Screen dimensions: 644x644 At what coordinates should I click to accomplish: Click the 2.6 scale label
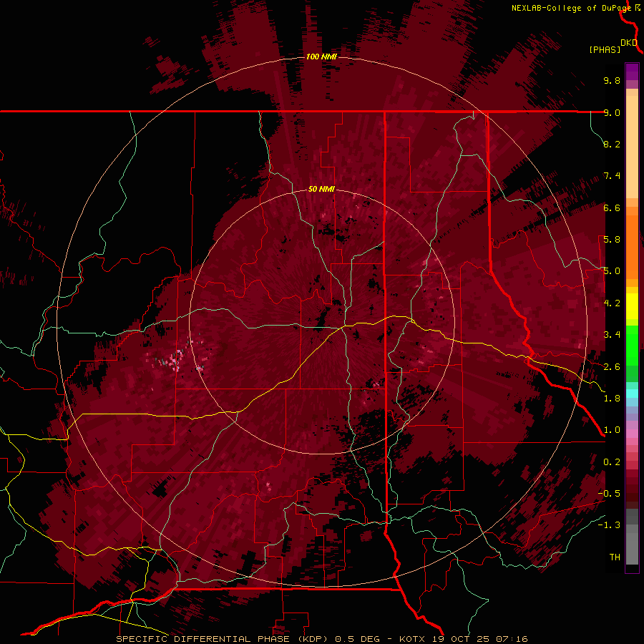(x=612, y=367)
